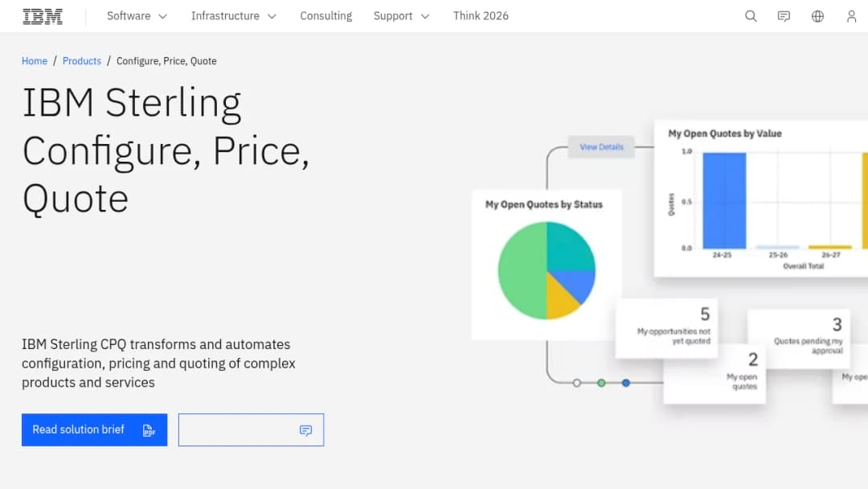868x489 pixels.
Task: Click the hollow white dot on connector line
Action: [x=577, y=383]
